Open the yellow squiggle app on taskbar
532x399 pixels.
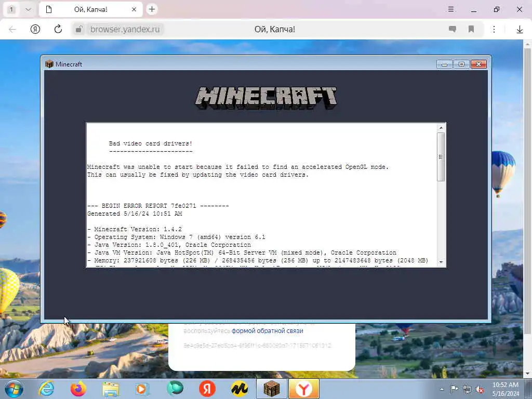(239, 389)
